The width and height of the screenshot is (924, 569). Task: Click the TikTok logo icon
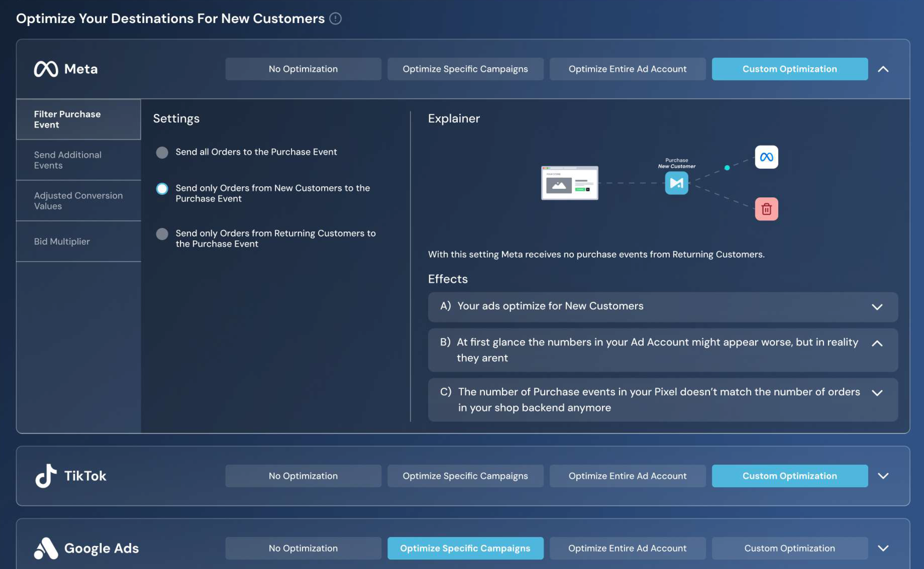point(46,476)
